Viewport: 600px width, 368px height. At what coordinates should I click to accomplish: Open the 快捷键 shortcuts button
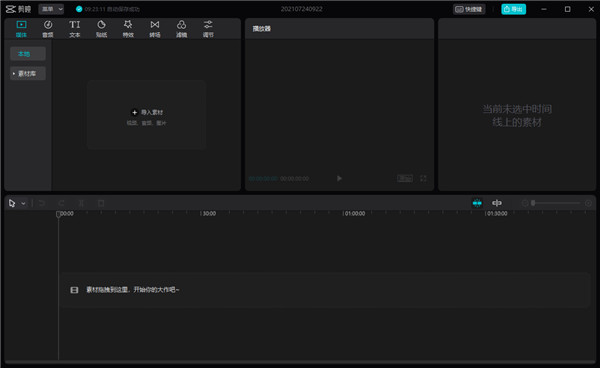point(469,9)
